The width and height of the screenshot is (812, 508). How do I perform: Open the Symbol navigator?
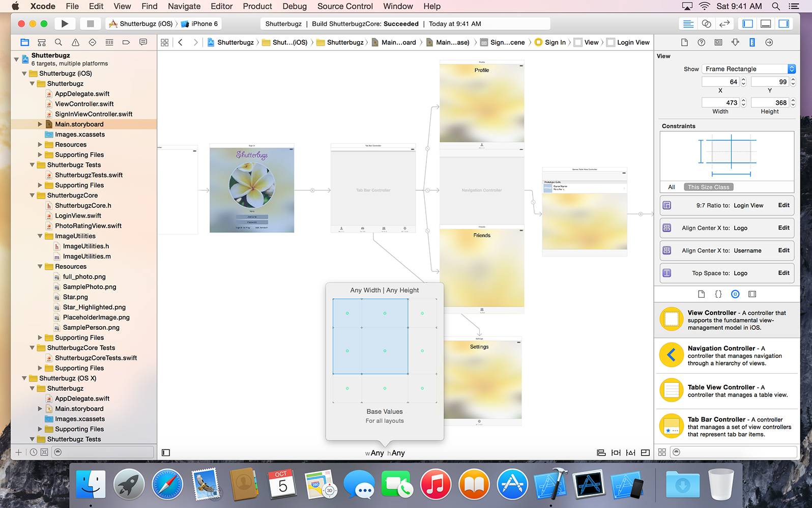click(42, 42)
